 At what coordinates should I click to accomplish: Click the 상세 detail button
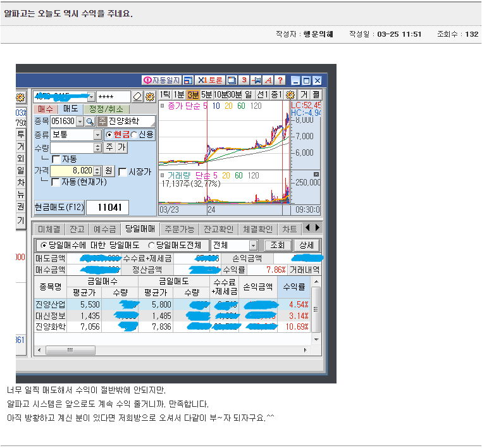click(306, 246)
